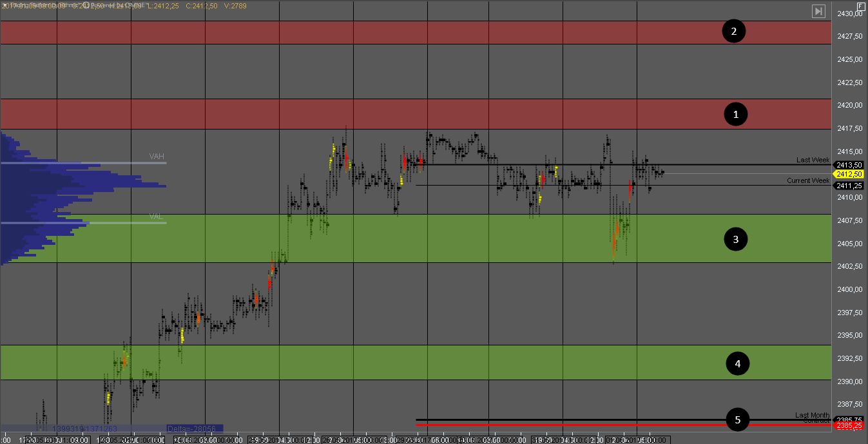This screenshot has width=868, height=444.
Task: Click the black 2411,25 price tag
Action: (849, 186)
